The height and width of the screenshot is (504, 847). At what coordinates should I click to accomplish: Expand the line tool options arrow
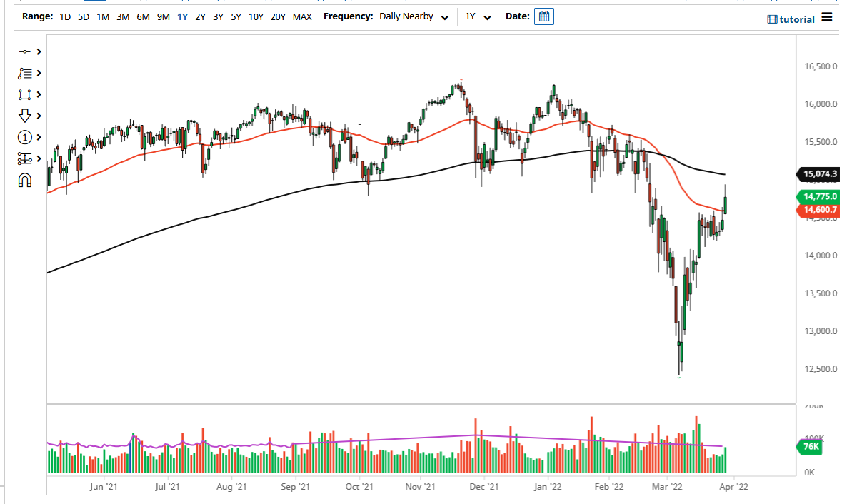[39, 52]
